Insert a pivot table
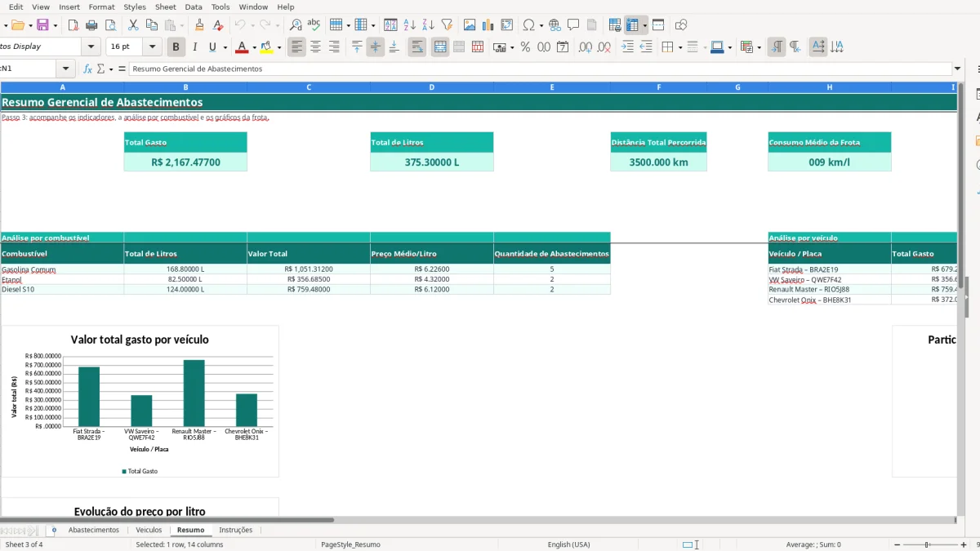Viewport: 980px width, 551px height. (x=507, y=25)
